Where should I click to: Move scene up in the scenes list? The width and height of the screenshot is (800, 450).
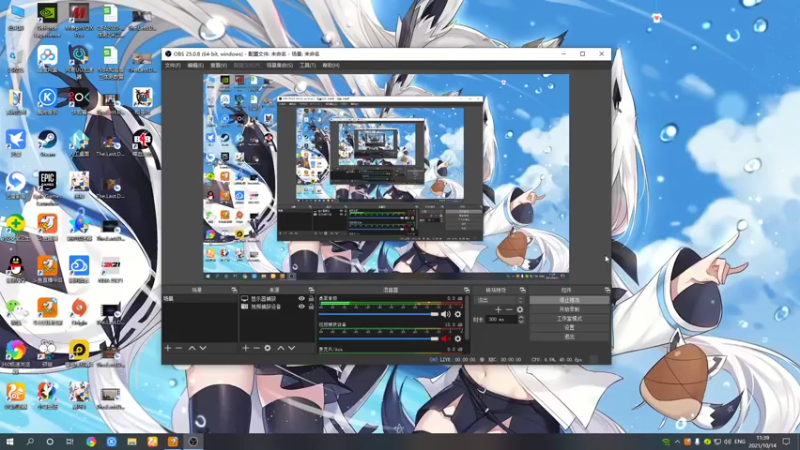[x=192, y=348]
